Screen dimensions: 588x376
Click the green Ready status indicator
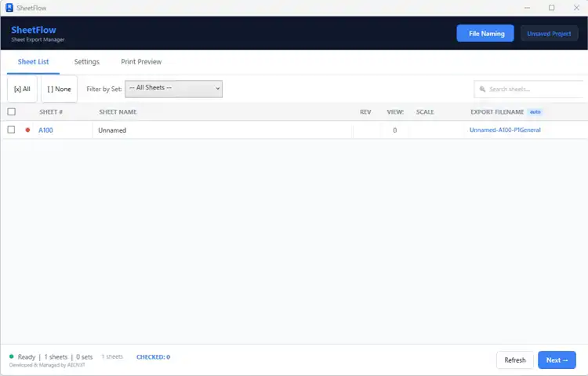pos(12,356)
